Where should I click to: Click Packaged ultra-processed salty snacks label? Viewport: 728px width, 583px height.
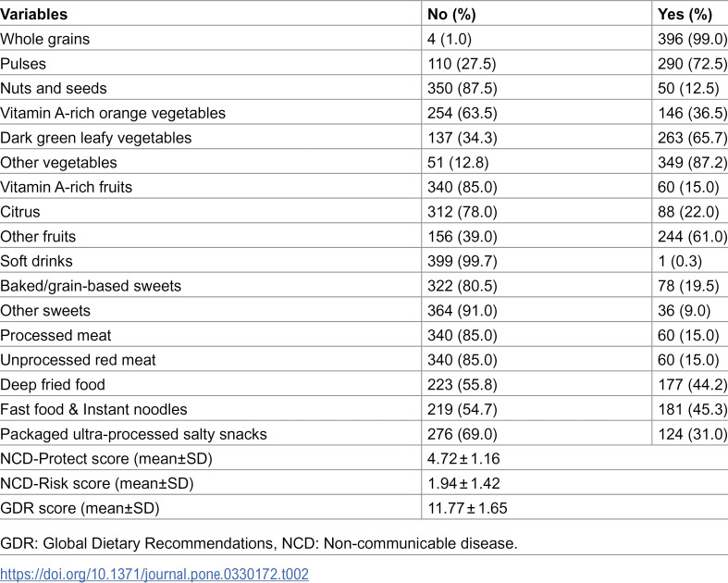coord(134,434)
